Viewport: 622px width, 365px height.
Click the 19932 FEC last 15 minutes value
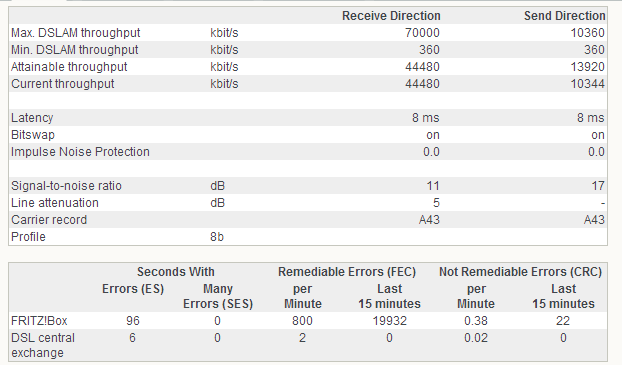tap(390, 321)
